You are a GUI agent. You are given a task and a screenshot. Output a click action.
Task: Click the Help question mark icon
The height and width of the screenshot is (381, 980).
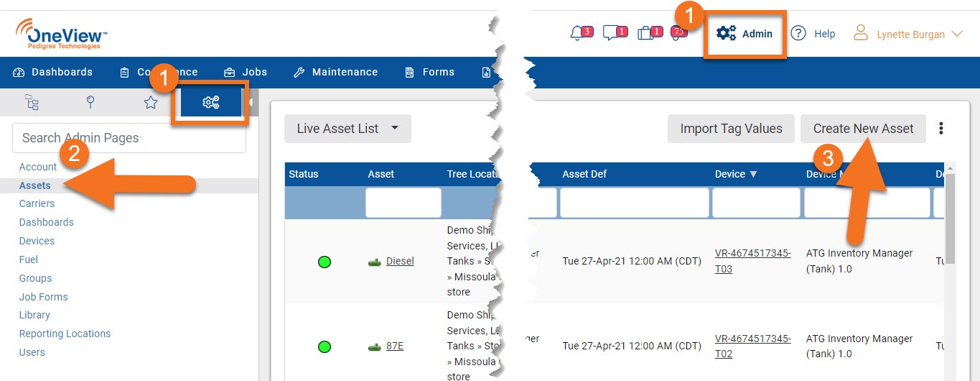coord(798,34)
